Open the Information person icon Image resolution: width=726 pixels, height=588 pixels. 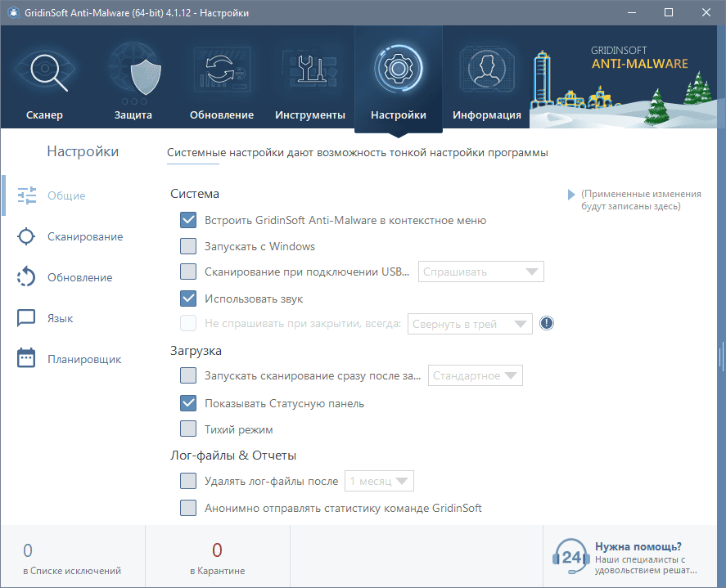[x=487, y=69]
